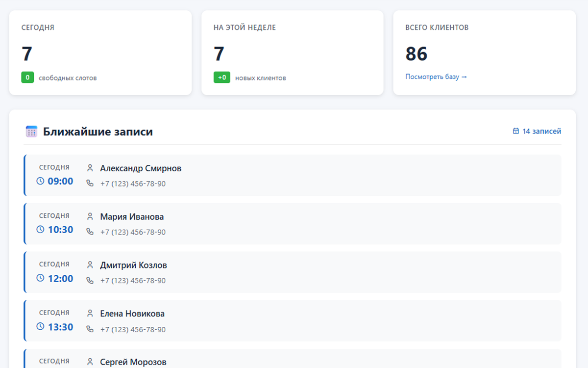Click the person icon beside Александр Смирнов
Image resolution: width=588 pixels, height=368 pixels.
[x=90, y=168]
